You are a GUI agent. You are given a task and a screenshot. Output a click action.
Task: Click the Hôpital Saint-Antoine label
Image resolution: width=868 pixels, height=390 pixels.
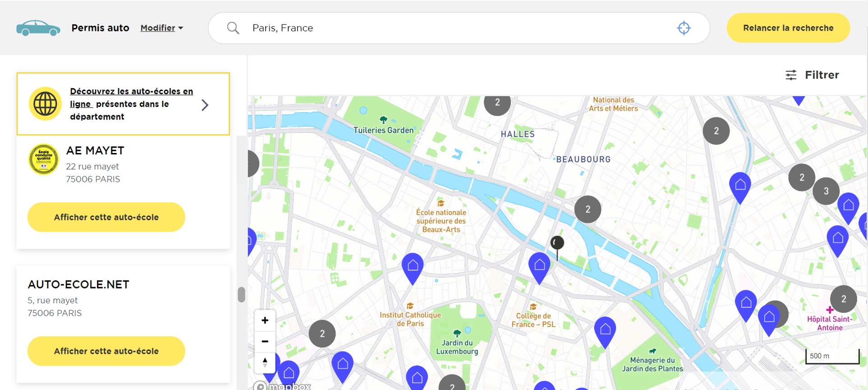pyautogui.click(x=830, y=323)
